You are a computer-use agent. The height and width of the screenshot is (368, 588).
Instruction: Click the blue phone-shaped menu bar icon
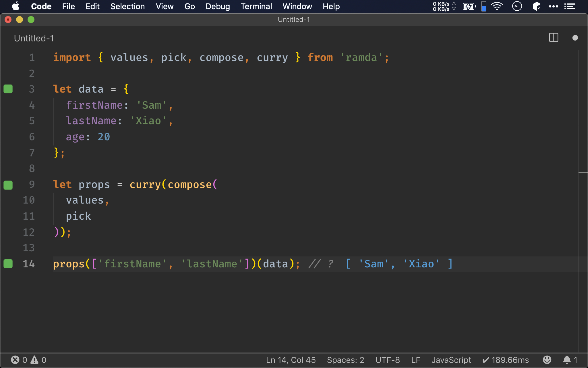(x=484, y=6)
